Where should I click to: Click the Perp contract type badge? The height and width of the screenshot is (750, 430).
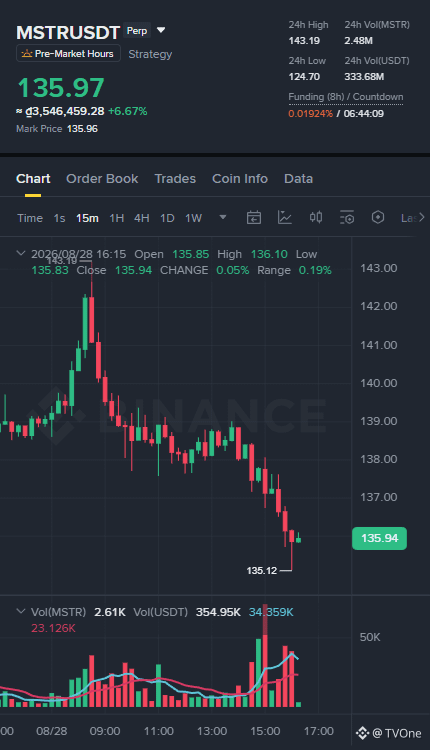[137, 31]
